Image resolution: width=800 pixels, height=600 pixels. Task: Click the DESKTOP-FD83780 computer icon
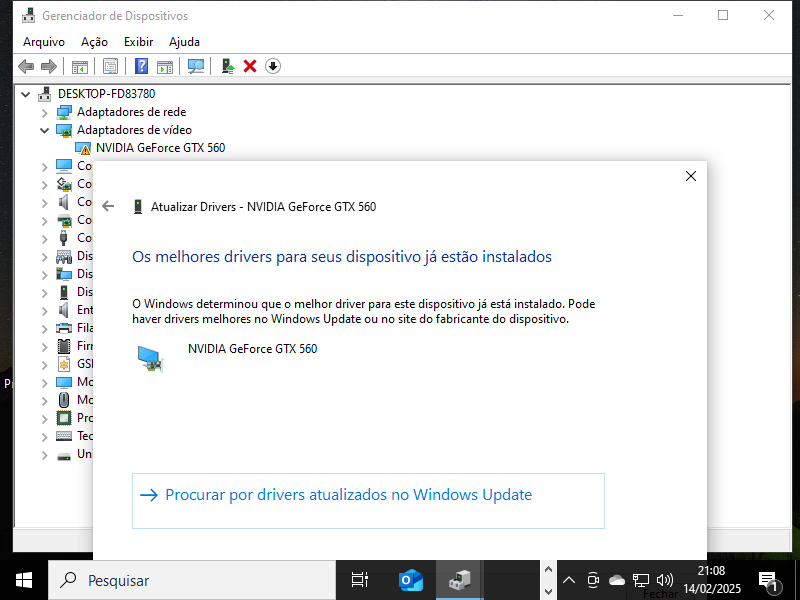coord(45,94)
